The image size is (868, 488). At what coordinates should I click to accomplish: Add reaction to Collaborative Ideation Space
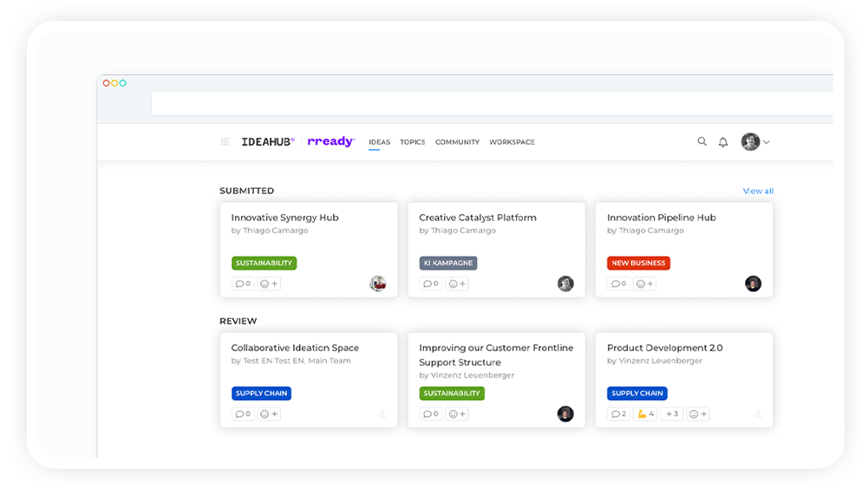point(269,413)
